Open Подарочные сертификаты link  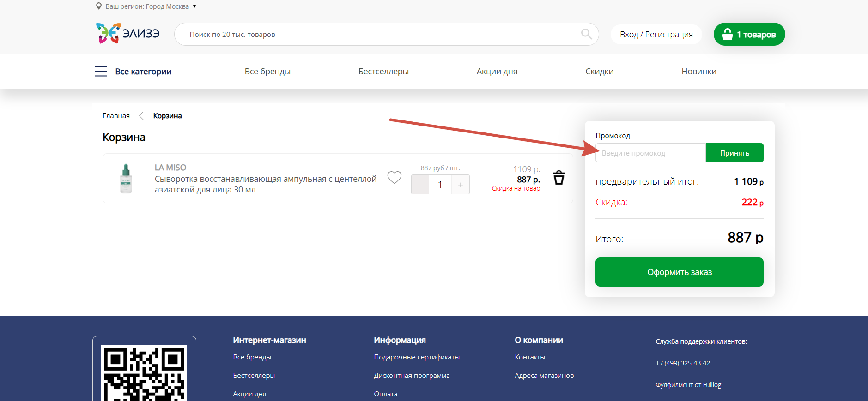(x=417, y=357)
